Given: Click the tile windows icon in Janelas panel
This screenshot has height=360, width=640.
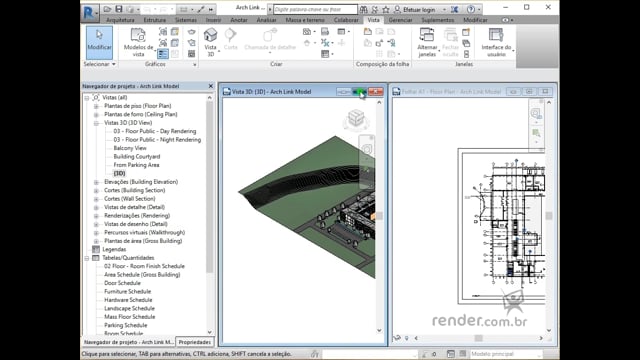Looking at the screenshot, I should tap(466, 54).
